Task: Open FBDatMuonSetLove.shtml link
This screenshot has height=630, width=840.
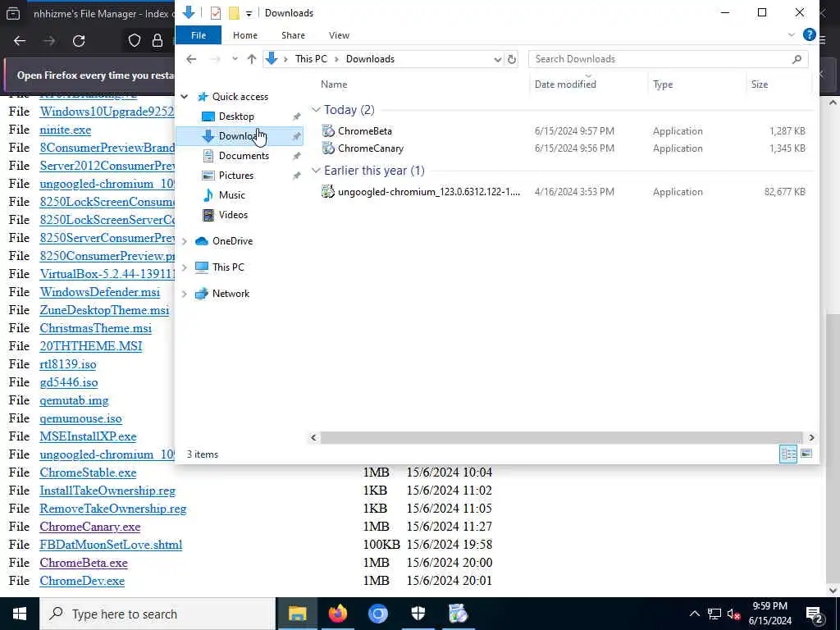Action: click(x=111, y=545)
